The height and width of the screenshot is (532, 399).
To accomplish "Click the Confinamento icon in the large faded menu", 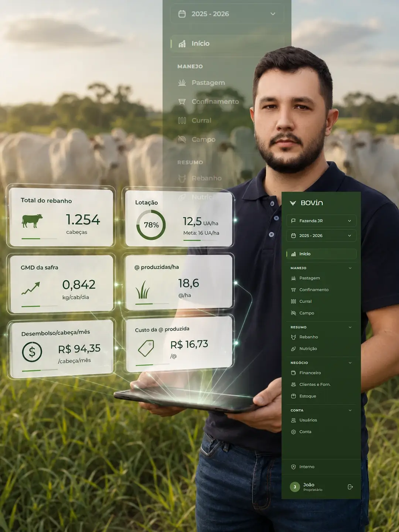I will 182,102.
